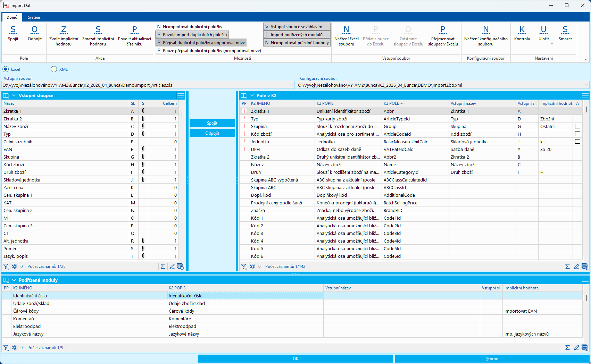The height and width of the screenshot is (364, 591).
Task: Open the Uložit dropdown arrow
Action: point(551,44)
